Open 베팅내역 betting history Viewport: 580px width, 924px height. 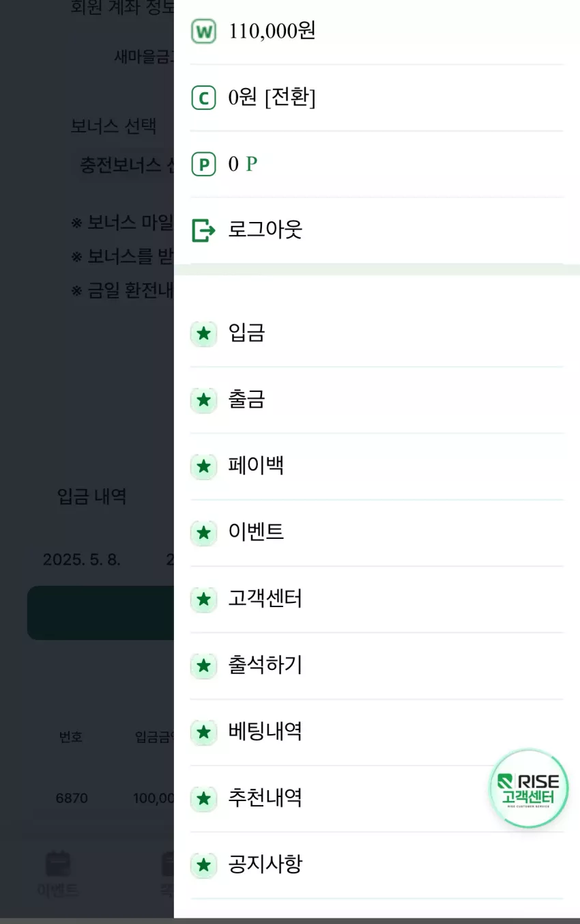[377, 732]
